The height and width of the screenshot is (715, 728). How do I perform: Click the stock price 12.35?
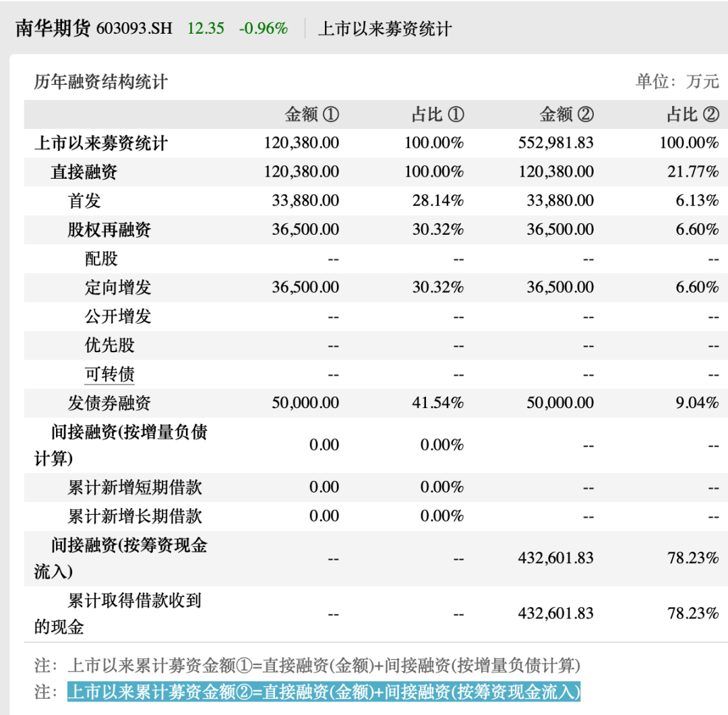coord(206,28)
